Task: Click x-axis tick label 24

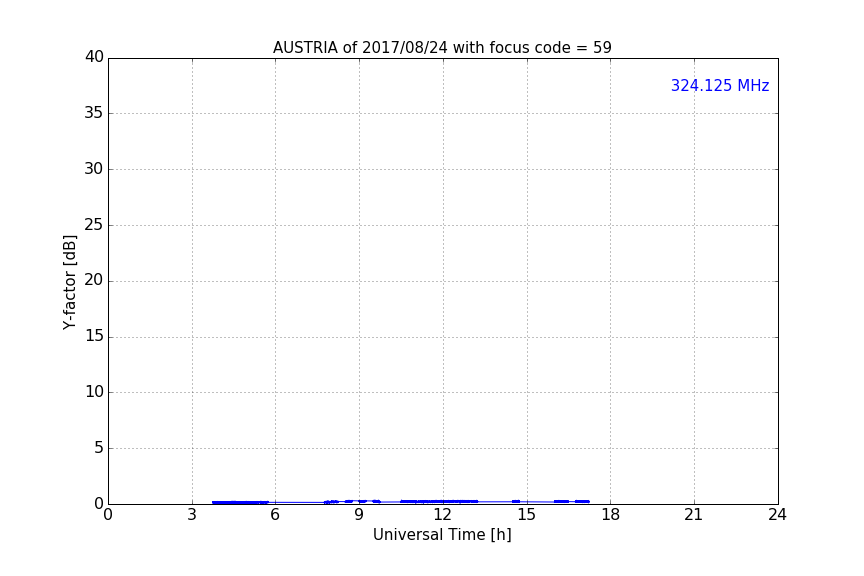Action: coord(777,515)
